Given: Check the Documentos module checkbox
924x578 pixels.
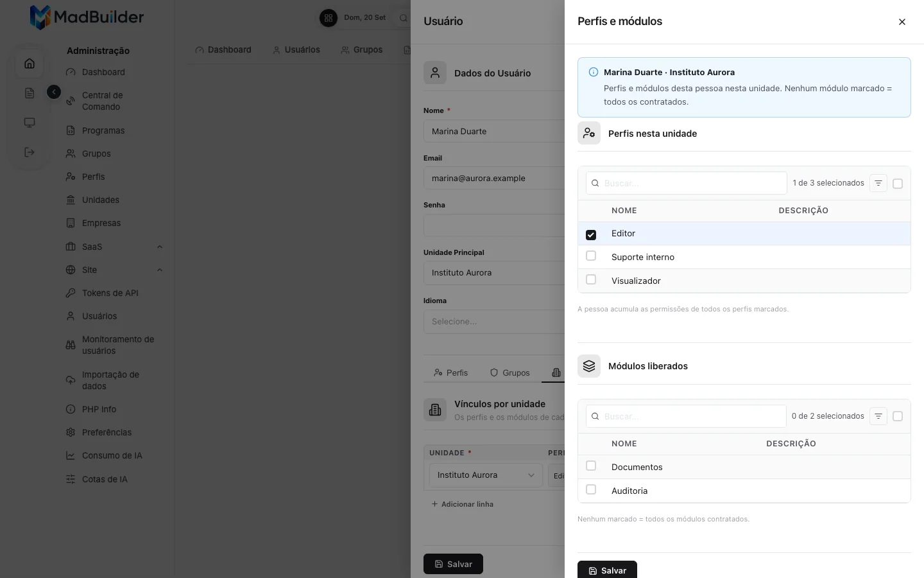Looking at the screenshot, I should (591, 466).
